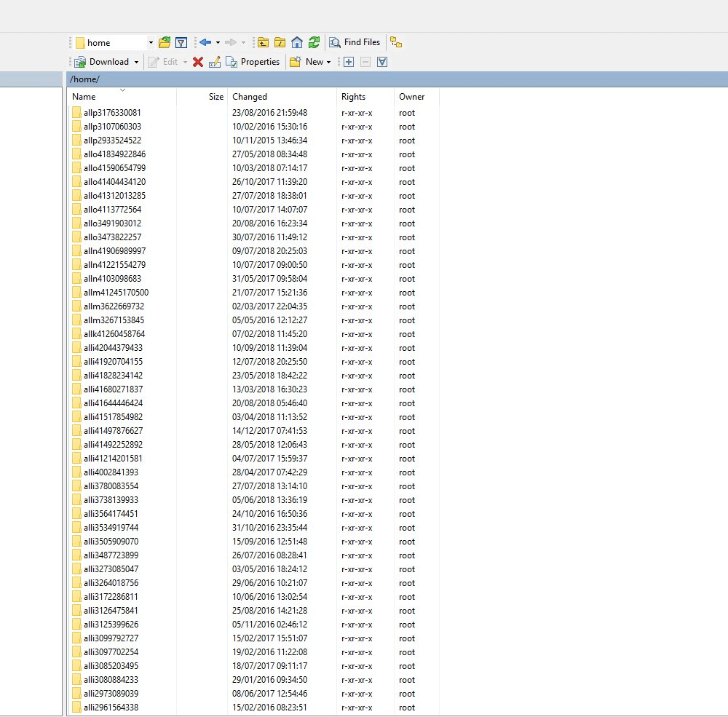728x717 pixels.
Task: Click the /home/ path bar
Action: (397, 79)
